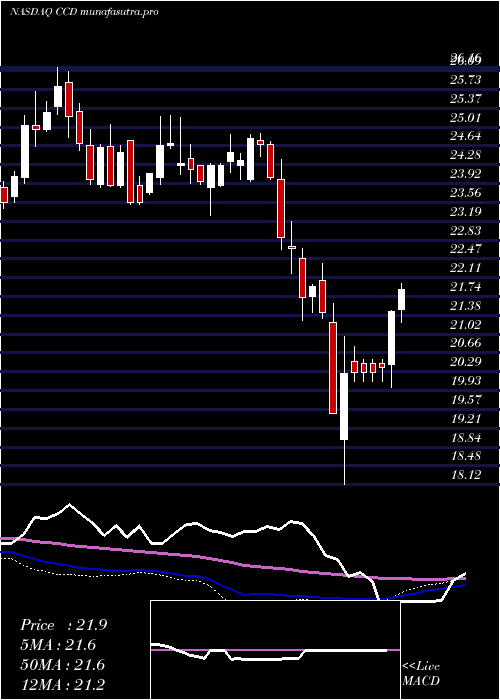The height and width of the screenshot is (700, 500).
Task: Click the 24.28 price axis label
Action: tap(466, 155)
